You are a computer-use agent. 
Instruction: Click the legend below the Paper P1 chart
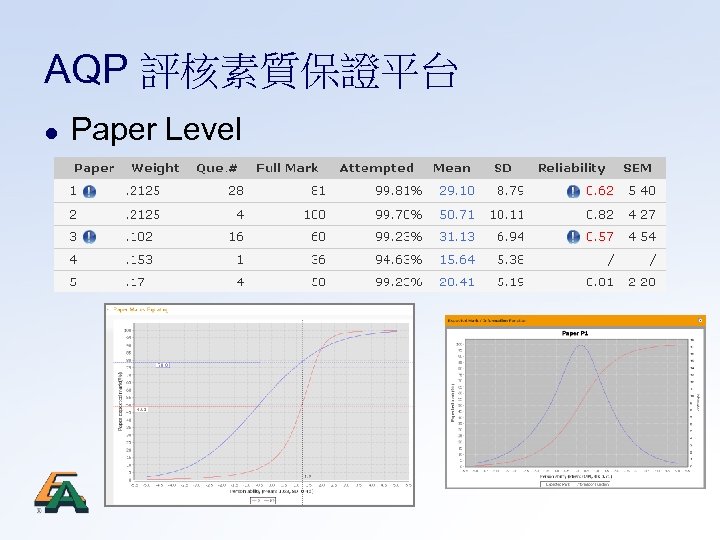pos(575,484)
